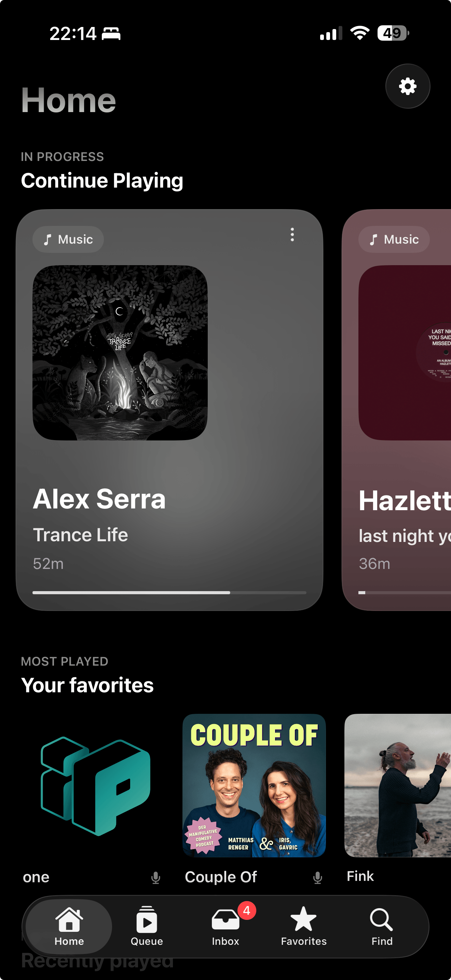
Task: Go to the Favorites star tab
Action: click(303, 926)
